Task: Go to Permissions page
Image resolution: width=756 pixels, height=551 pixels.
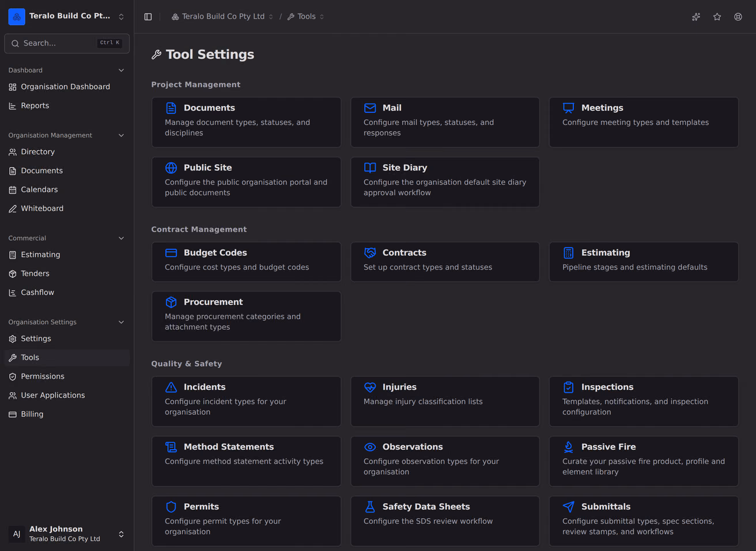Action: pos(67,377)
